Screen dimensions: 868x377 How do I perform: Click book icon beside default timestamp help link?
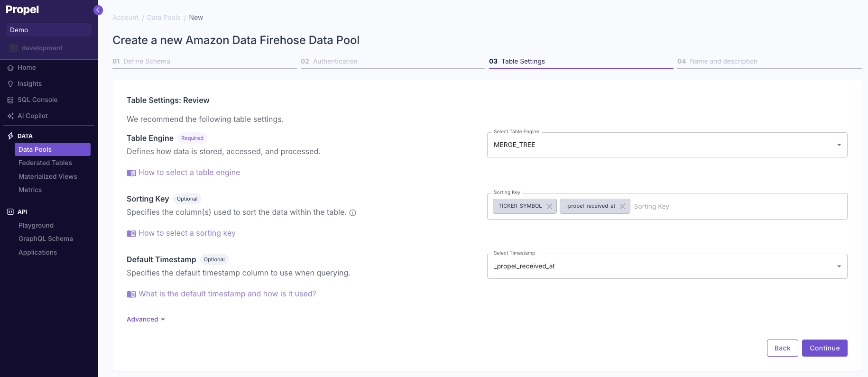131,294
